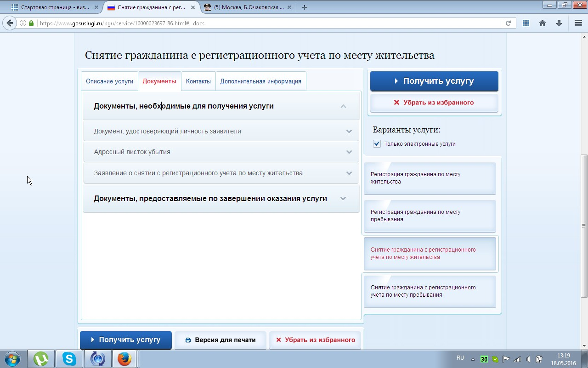
Task: Launch Skype from the taskbar
Action: click(69, 358)
